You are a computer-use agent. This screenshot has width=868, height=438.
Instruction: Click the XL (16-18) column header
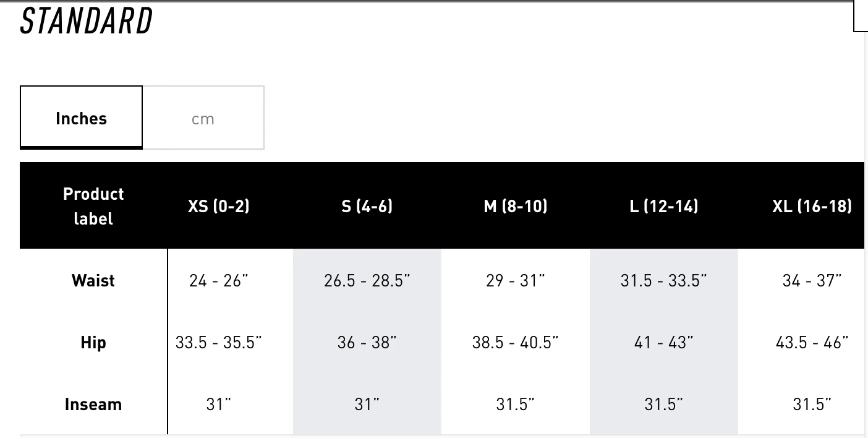(811, 206)
